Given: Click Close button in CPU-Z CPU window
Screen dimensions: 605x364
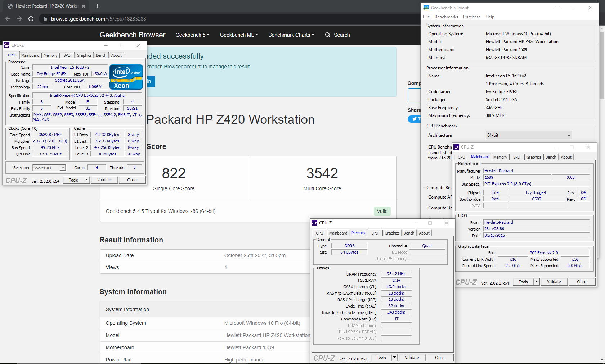Looking at the screenshot, I should 132,180.
